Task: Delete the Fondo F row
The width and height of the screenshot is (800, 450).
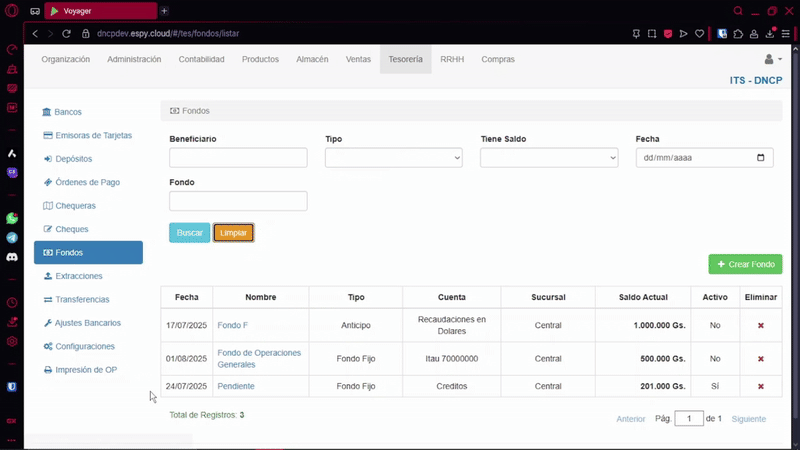Action: [760, 326]
